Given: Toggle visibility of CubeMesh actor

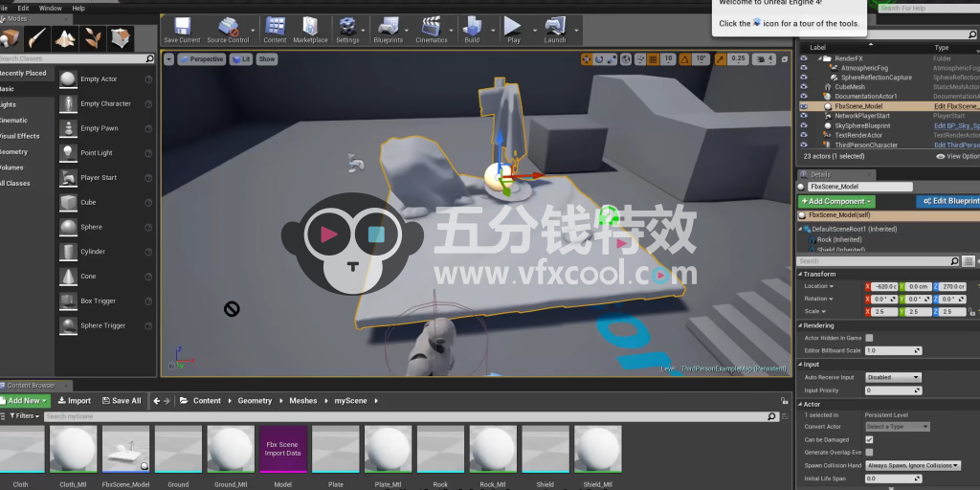Looking at the screenshot, I should pos(804,87).
